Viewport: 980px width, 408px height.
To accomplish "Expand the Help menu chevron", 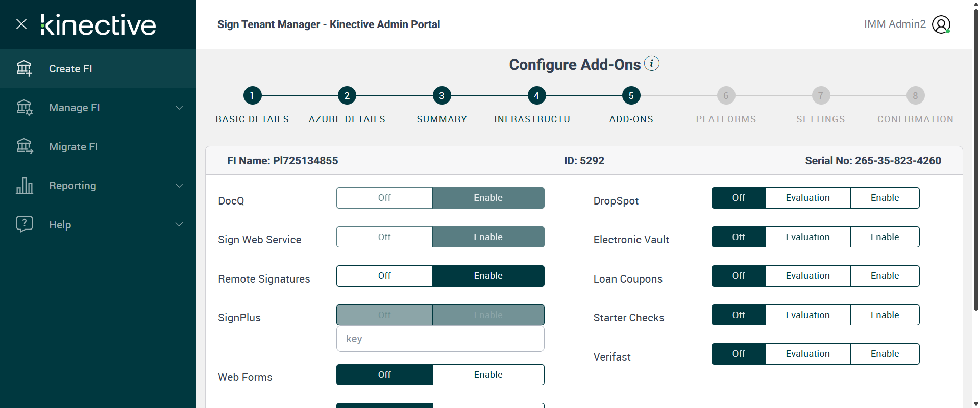I will click(179, 224).
